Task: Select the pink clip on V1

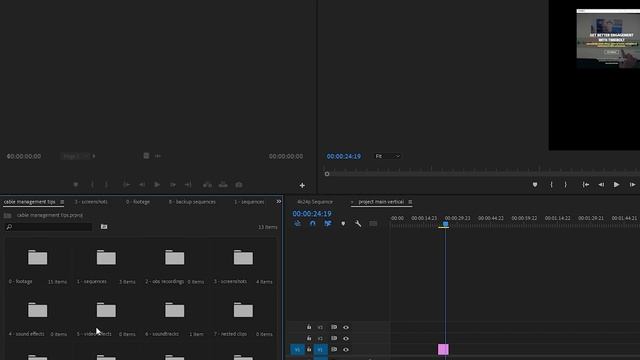Action: (x=443, y=349)
